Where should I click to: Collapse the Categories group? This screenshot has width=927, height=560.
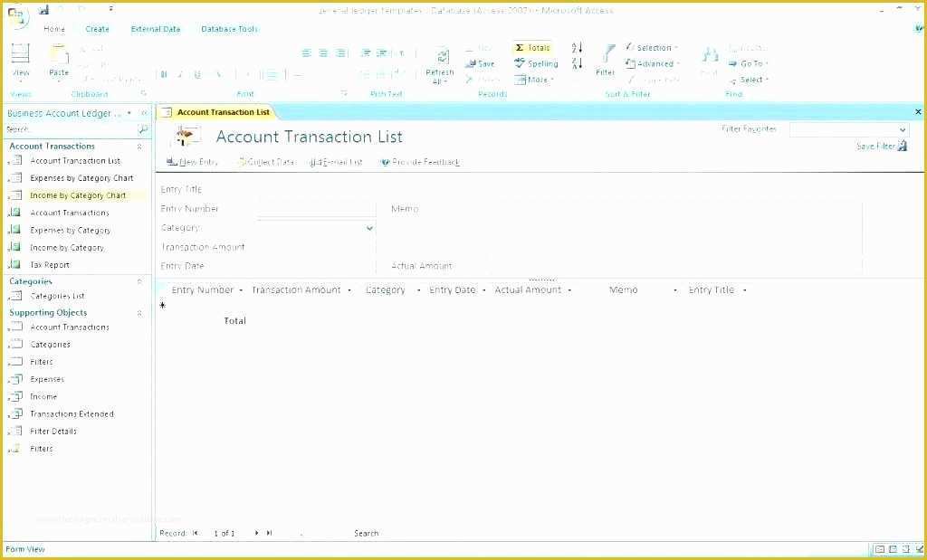pyautogui.click(x=139, y=281)
